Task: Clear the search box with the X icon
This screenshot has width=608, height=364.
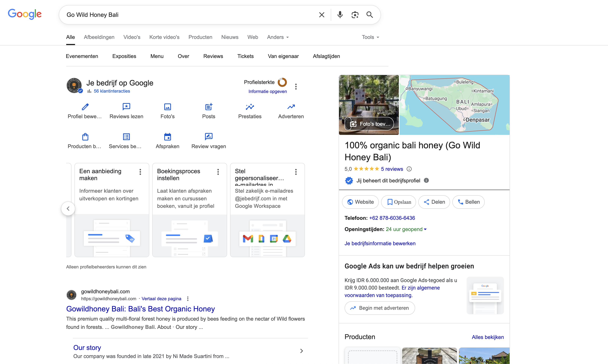Action: [x=322, y=15]
